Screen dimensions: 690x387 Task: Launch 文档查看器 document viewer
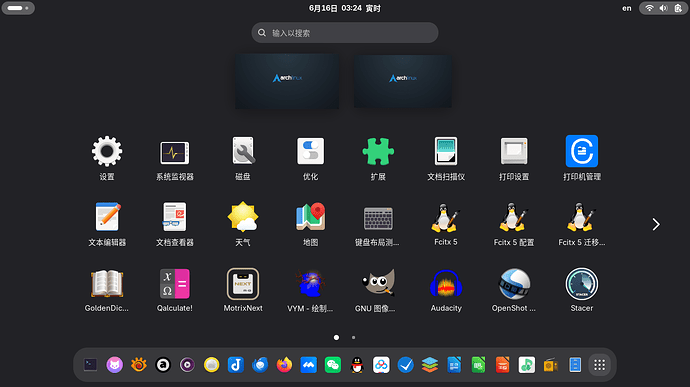pos(175,217)
